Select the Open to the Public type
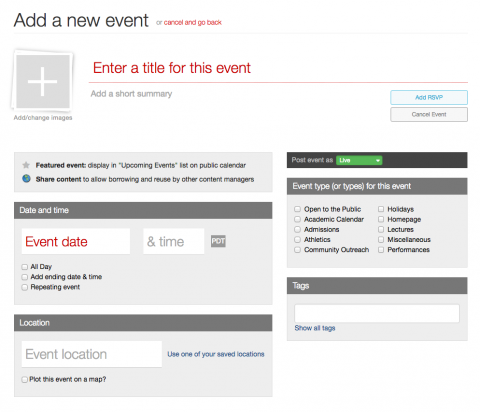This screenshot has height=412, width=480. [x=297, y=209]
